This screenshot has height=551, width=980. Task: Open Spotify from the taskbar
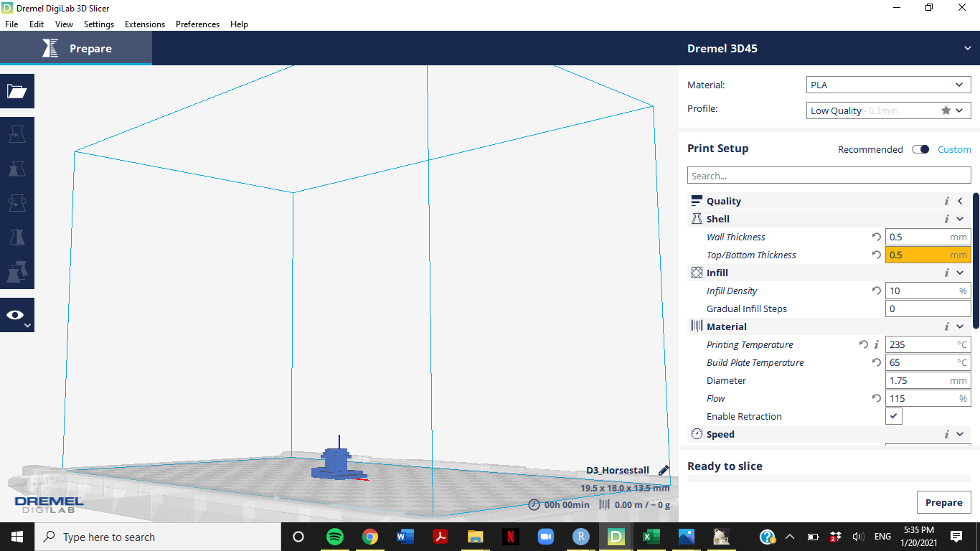pyautogui.click(x=334, y=537)
